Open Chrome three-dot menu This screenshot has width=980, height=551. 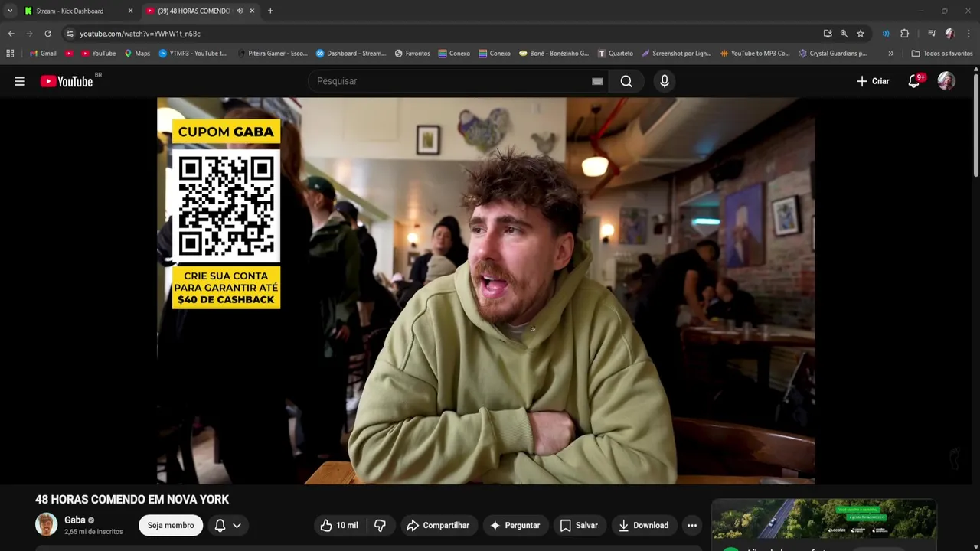[969, 34]
